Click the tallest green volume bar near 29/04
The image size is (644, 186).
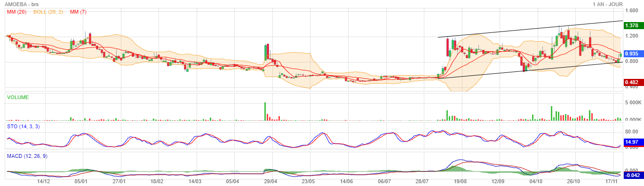(x=265, y=111)
